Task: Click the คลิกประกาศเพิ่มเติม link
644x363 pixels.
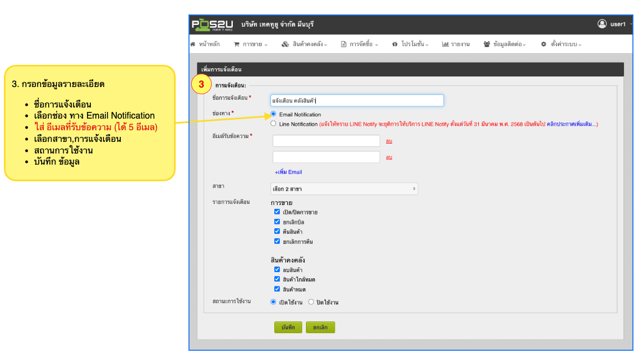Action: (573, 124)
